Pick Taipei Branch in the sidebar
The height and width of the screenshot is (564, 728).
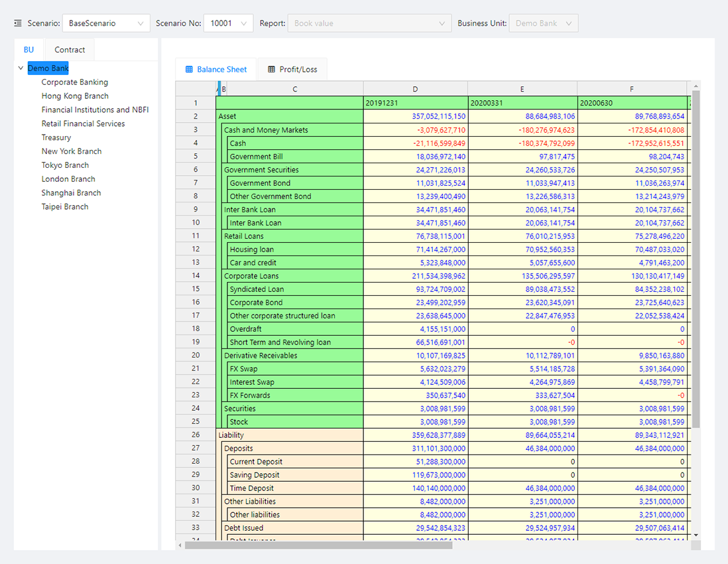pyautogui.click(x=65, y=206)
